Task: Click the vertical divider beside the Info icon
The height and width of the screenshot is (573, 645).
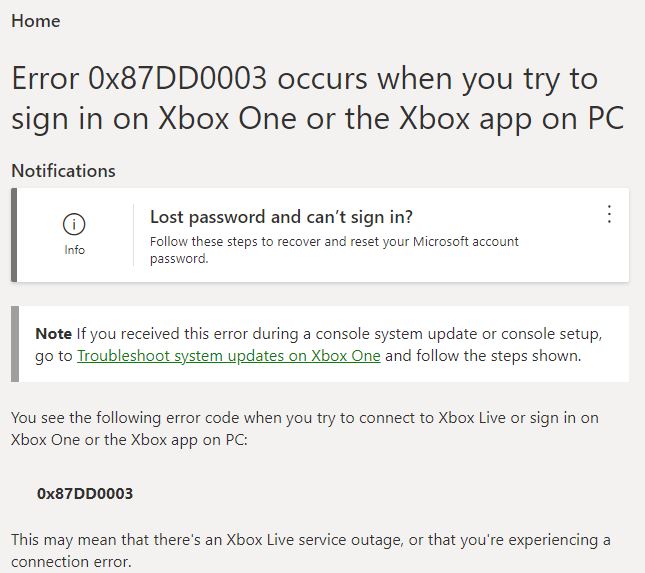Action: pyautogui.click(x=133, y=235)
